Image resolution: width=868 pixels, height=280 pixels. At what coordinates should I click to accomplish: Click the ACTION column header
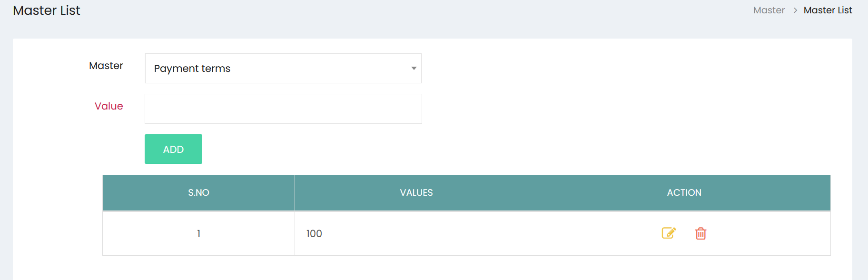pos(684,193)
